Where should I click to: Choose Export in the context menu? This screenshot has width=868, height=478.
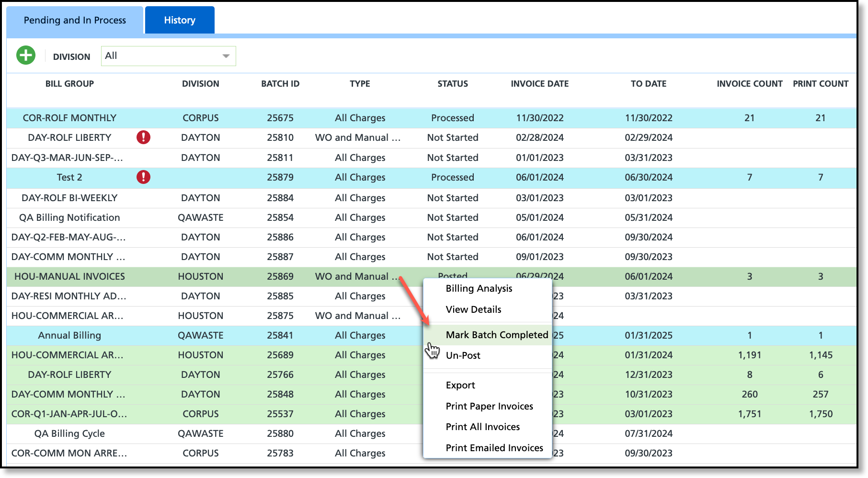(x=460, y=385)
